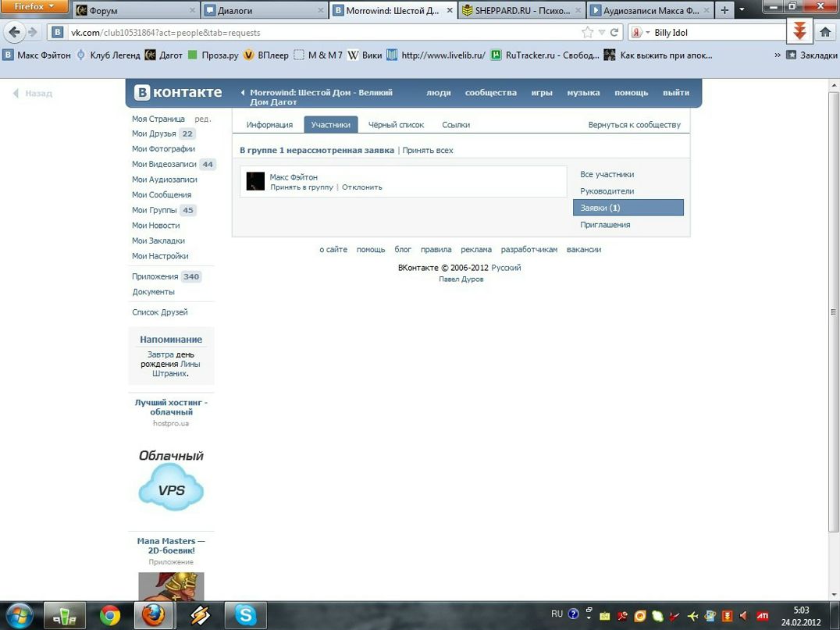The width and height of the screenshot is (840, 630).
Task: Click Макс Фэйтон's avatar thumbnail
Action: point(255,181)
